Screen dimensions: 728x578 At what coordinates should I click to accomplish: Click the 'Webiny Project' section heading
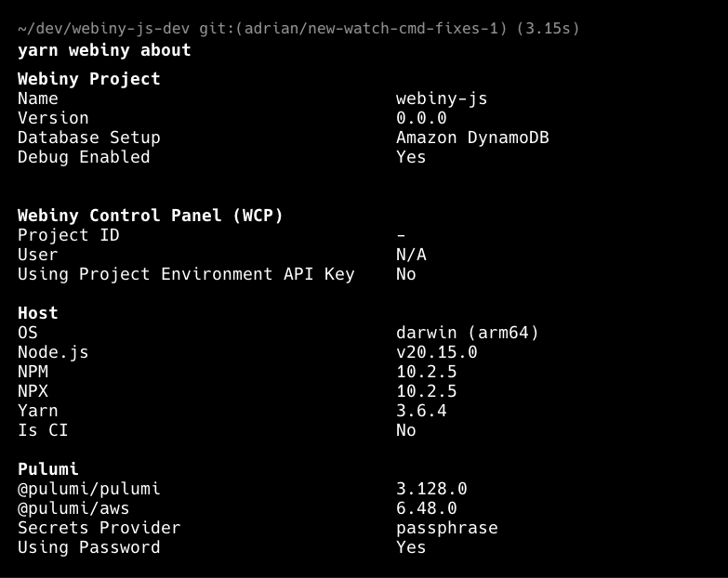[89, 79]
